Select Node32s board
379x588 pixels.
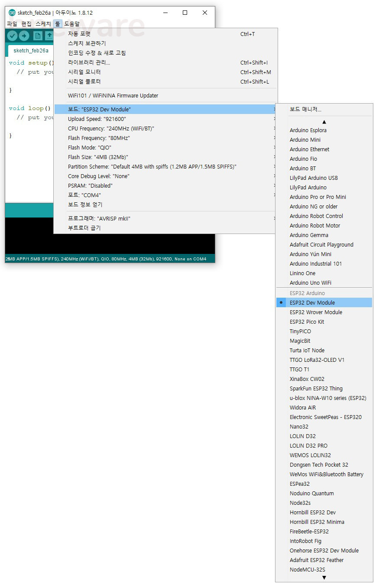point(324,503)
